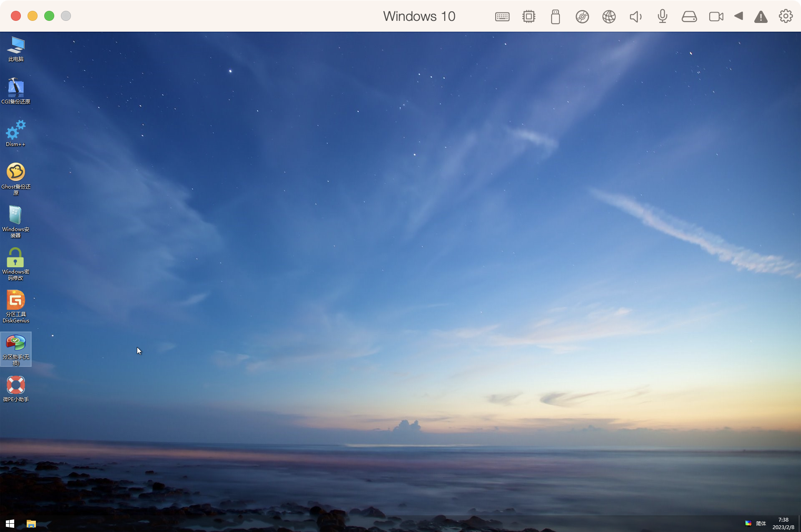The image size is (801, 532).
Task: Click the keyboard icon in VM toolbar
Action: [x=502, y=17]
